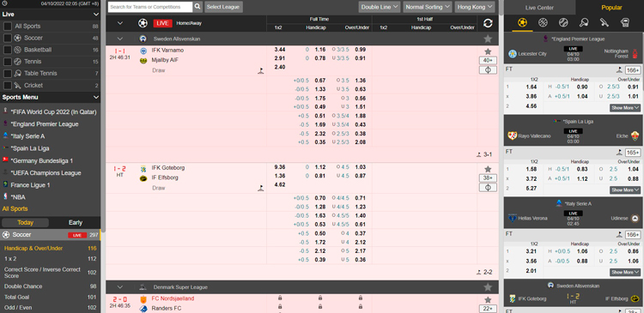Viewport: 644px width, 313px height.
Task: Switch to the Live Center tab
Action: coord(539,8)
